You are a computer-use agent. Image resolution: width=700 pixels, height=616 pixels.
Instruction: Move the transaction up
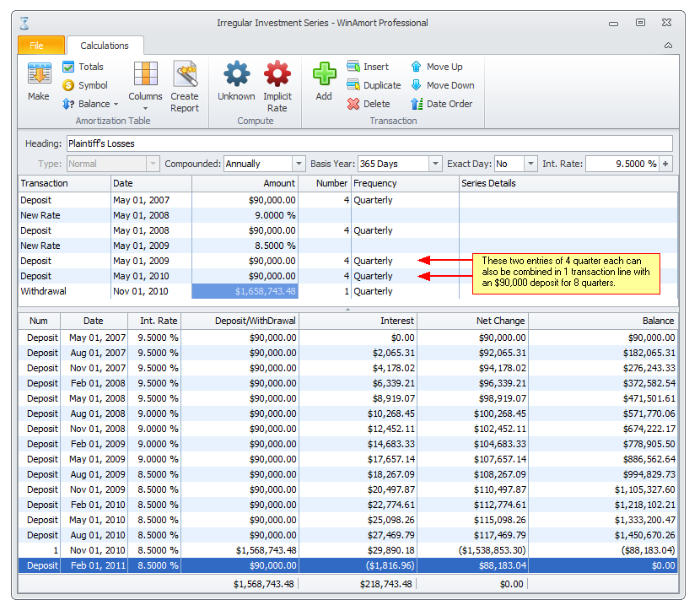437,67
